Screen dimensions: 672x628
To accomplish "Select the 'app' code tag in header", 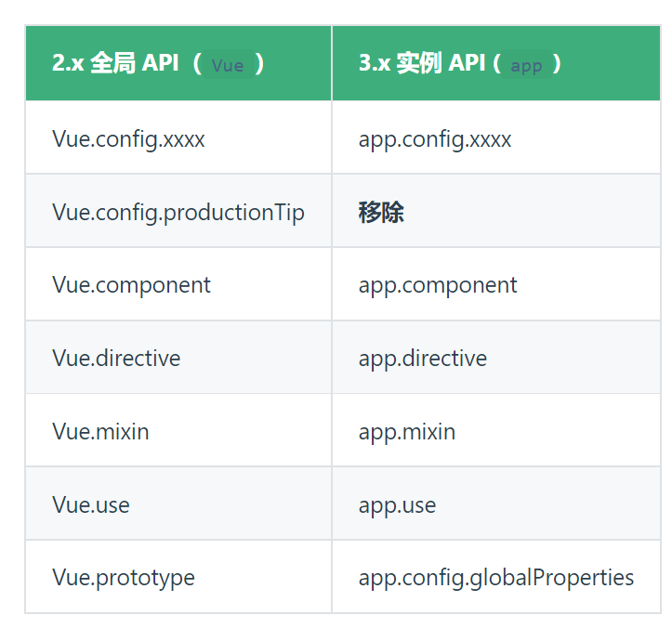I will click(526, 65).
